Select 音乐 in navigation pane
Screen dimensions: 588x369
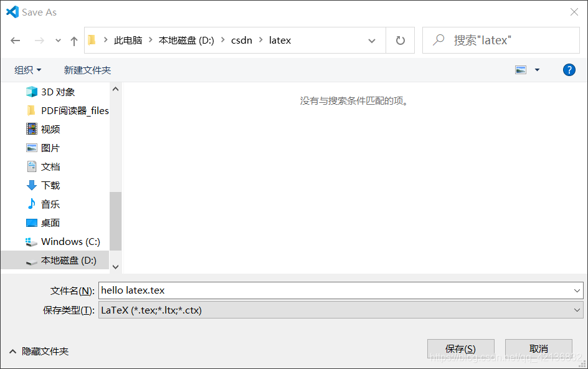point(50,204)
